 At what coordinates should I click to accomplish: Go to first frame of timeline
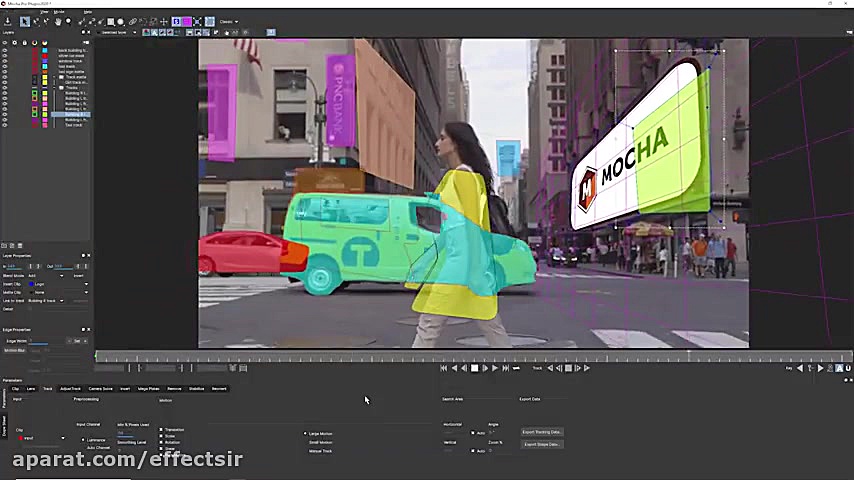tap(443, 368)
